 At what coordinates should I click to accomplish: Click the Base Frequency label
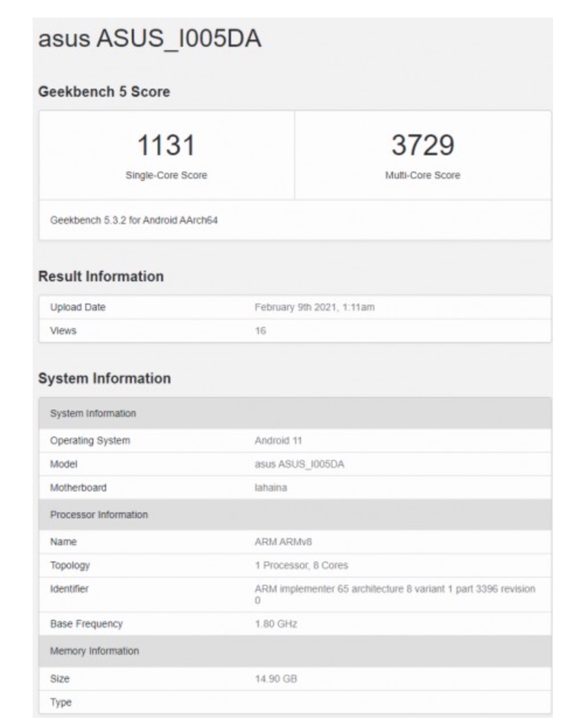click(86, 624)
